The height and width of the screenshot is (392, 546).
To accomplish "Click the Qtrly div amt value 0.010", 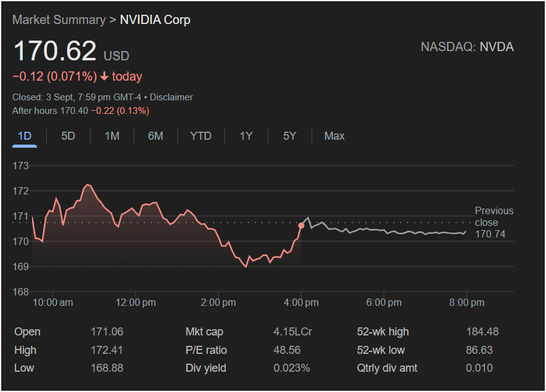I will 479,368.
